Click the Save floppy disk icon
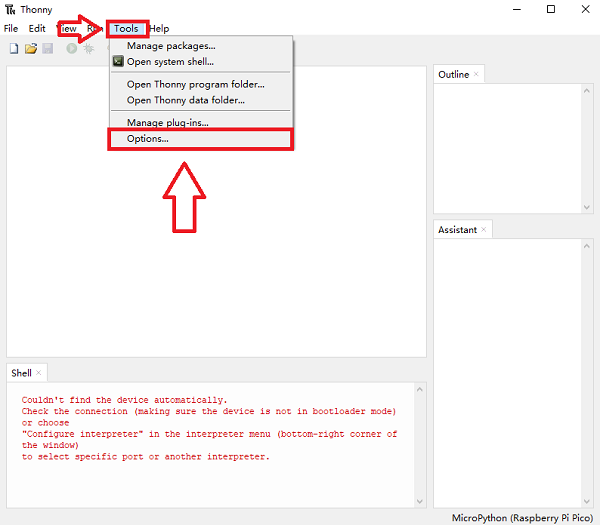This screenshot has height=525, width=600. tap(47, 49)
